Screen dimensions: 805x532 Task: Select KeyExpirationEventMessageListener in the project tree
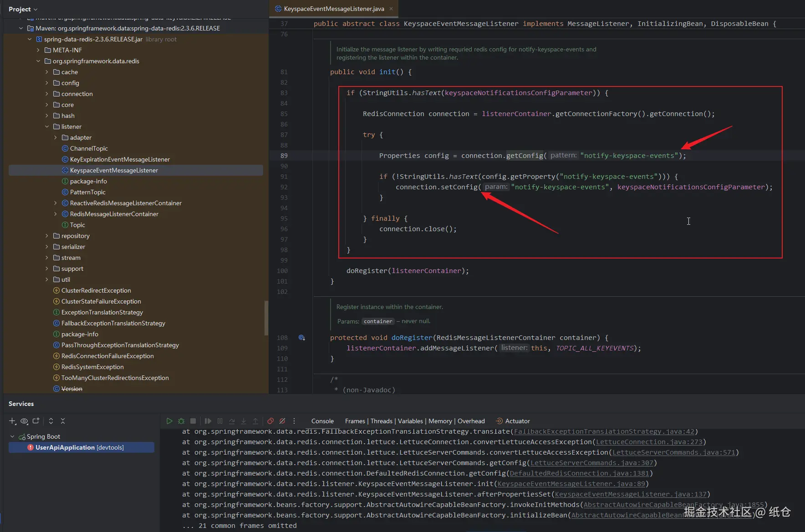120,159
